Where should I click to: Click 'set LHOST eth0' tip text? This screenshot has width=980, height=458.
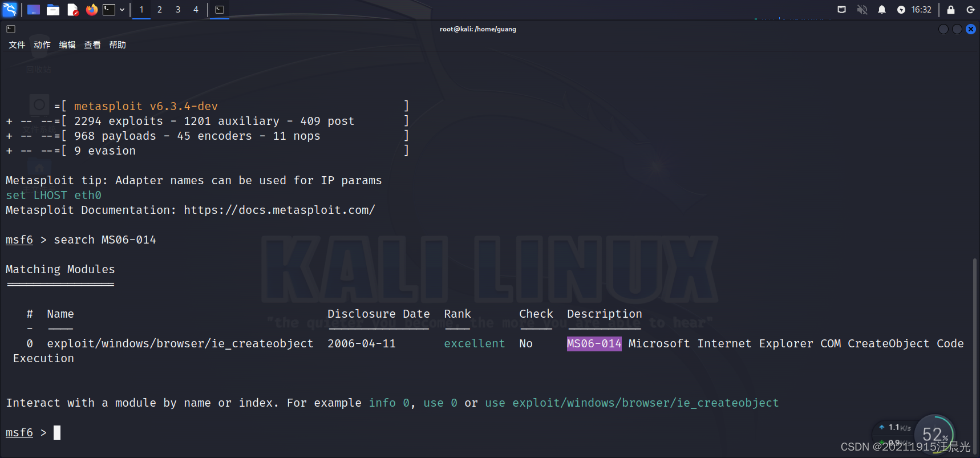[x=54, y=195]
